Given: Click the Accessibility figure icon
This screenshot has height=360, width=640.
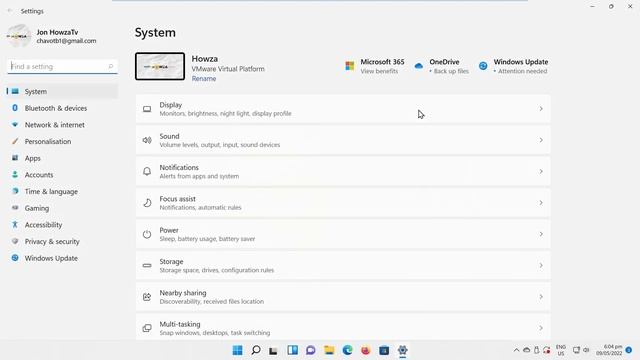Looking at the screenshot, I should click(x=15, y=224).
